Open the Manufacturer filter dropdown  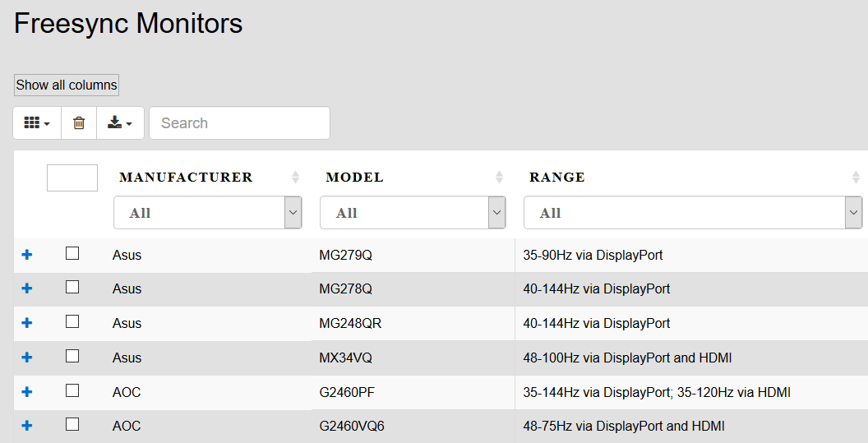click(208, 213)
